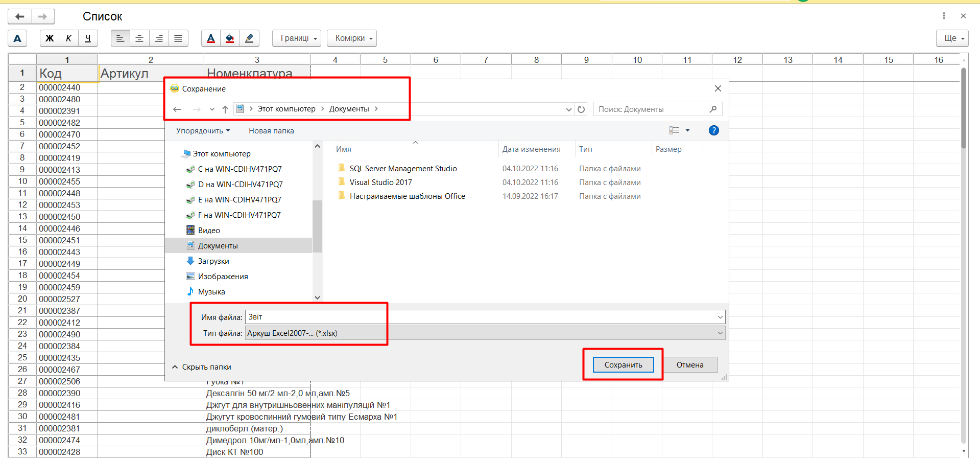The width and height of the screenshot is (980, 458).
Task: Toggle underline formatting (Ч) button
Action: (x=88, y=38)
